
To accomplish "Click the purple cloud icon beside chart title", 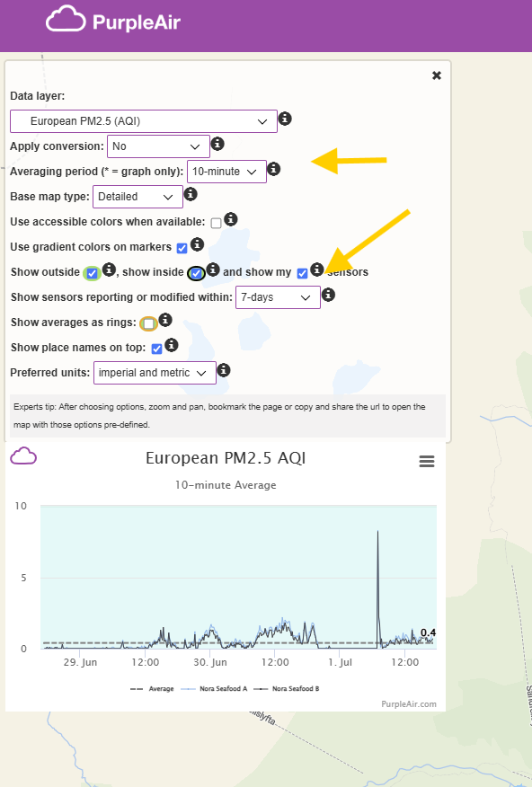I will point(23,455).
